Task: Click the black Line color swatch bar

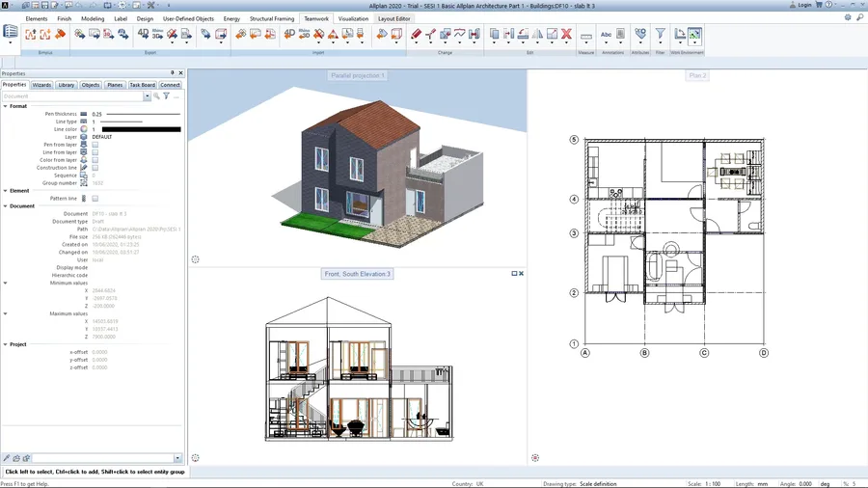Action: click(x=141, y=129)
